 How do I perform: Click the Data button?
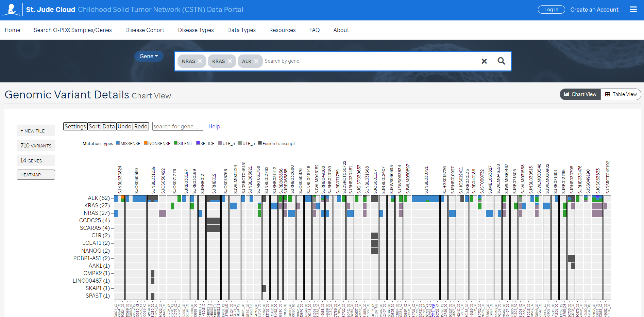click(x=109, y=126)
